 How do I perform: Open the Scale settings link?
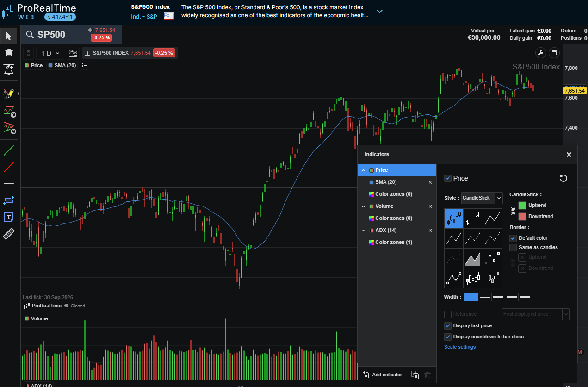tap(460, 347)
